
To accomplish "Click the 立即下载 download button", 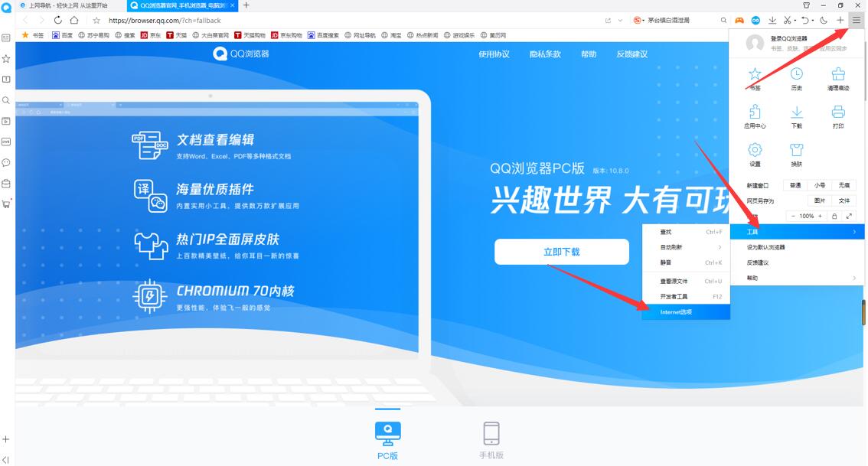I will [561, 252].
